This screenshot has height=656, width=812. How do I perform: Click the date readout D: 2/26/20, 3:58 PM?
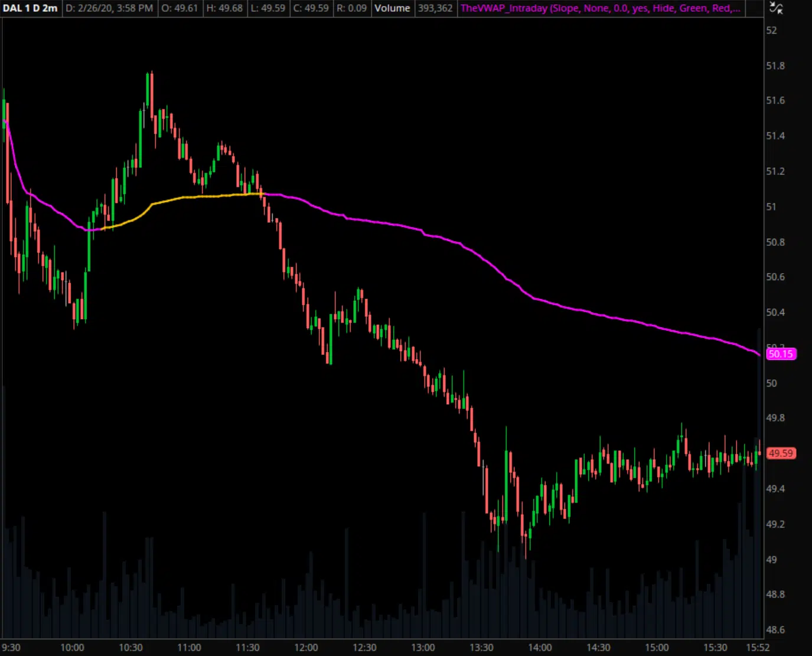109,8
